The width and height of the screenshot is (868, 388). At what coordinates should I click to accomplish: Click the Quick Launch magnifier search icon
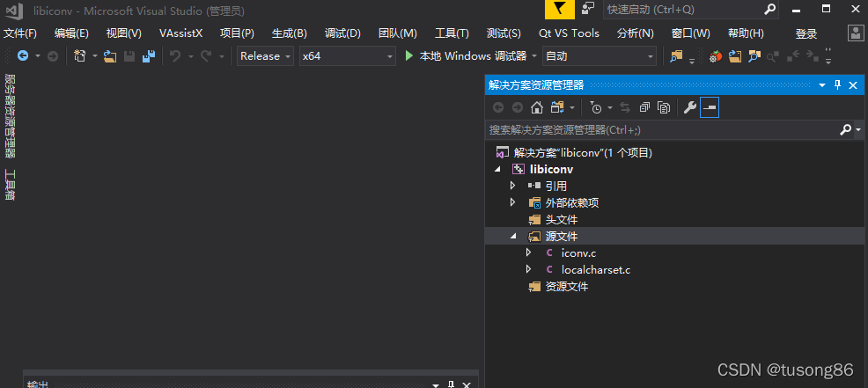(x=770, y=10)
